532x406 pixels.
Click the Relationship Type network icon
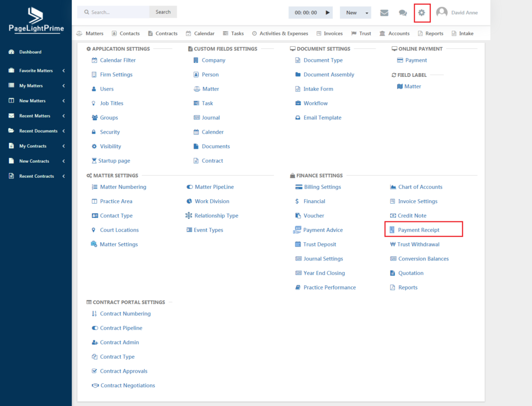[x=189, y=215]
